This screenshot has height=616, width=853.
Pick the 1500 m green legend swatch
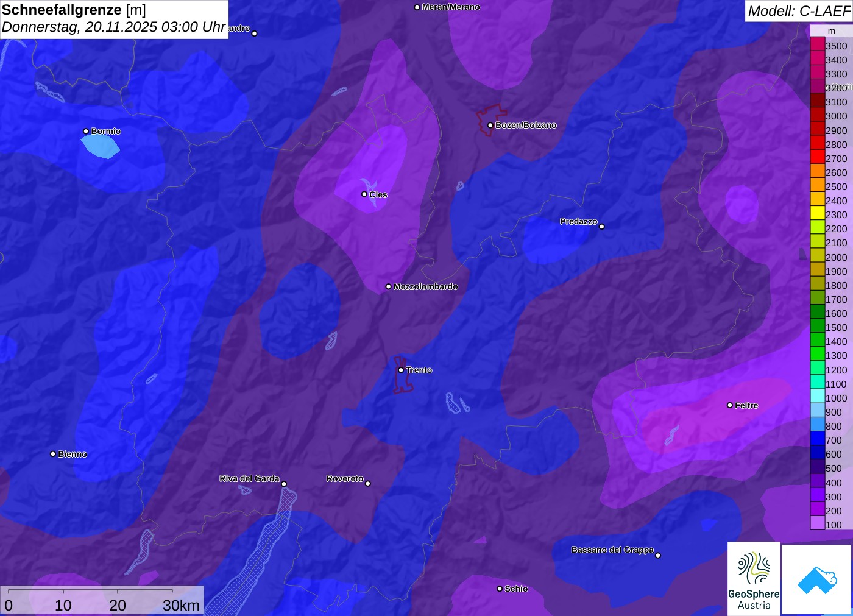[x=818, y=325]
